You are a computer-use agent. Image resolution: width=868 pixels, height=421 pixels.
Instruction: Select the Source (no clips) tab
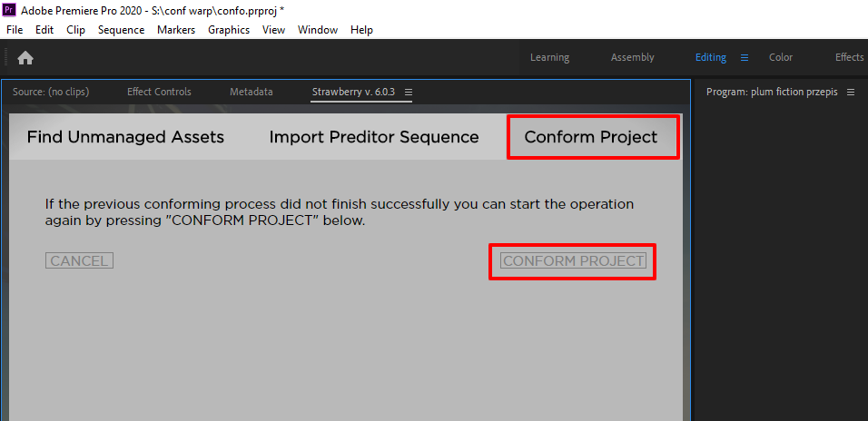click(x=51, y=92)
